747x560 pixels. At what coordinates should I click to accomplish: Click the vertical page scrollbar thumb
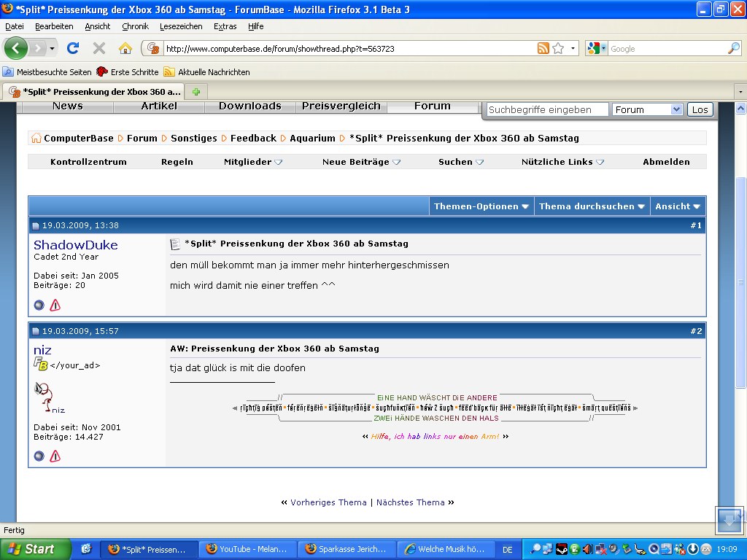point(740,282)
